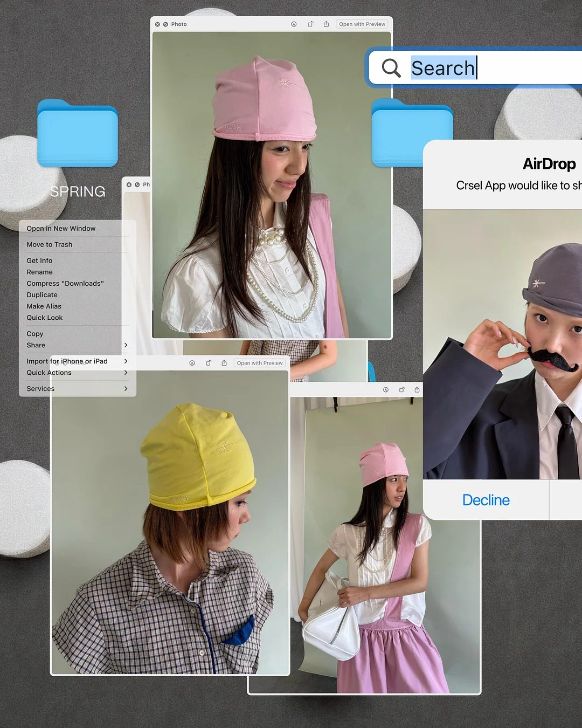Click the SPRING folder label

tap(78, 191)
